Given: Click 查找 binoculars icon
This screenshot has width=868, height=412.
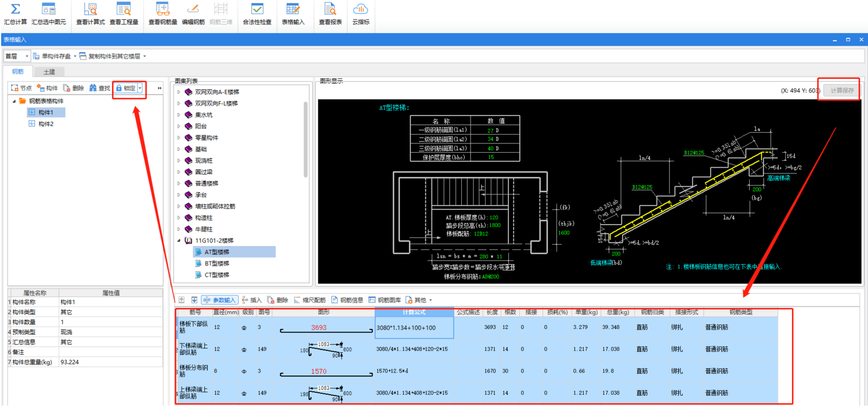Looking at the screenshot, I should [x=100, y=88].
